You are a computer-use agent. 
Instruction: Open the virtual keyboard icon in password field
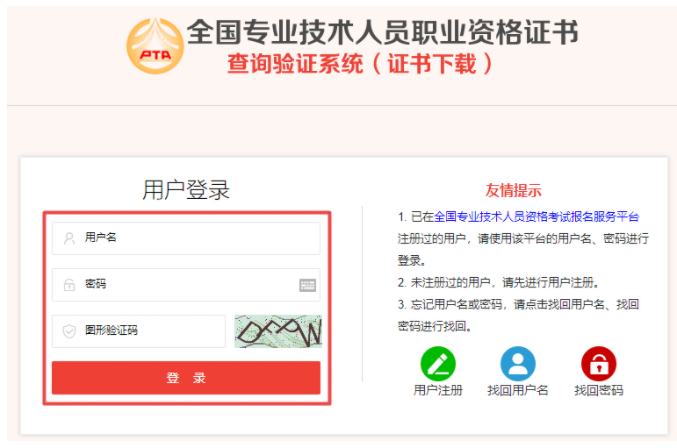tap(307, 285)
